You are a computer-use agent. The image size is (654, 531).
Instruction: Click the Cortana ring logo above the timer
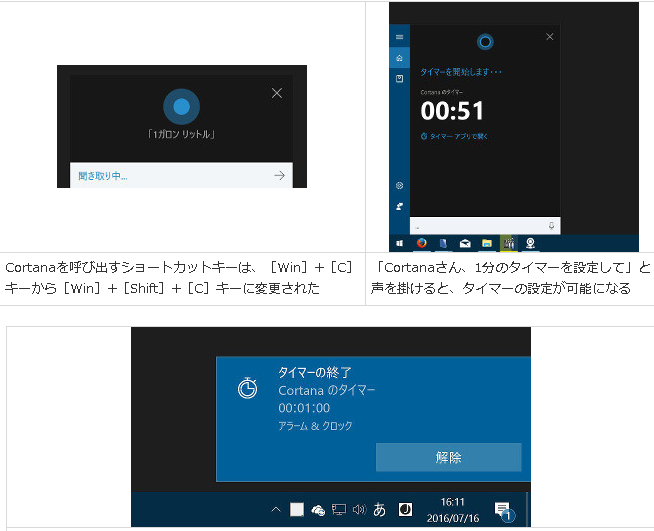point(485,42)
